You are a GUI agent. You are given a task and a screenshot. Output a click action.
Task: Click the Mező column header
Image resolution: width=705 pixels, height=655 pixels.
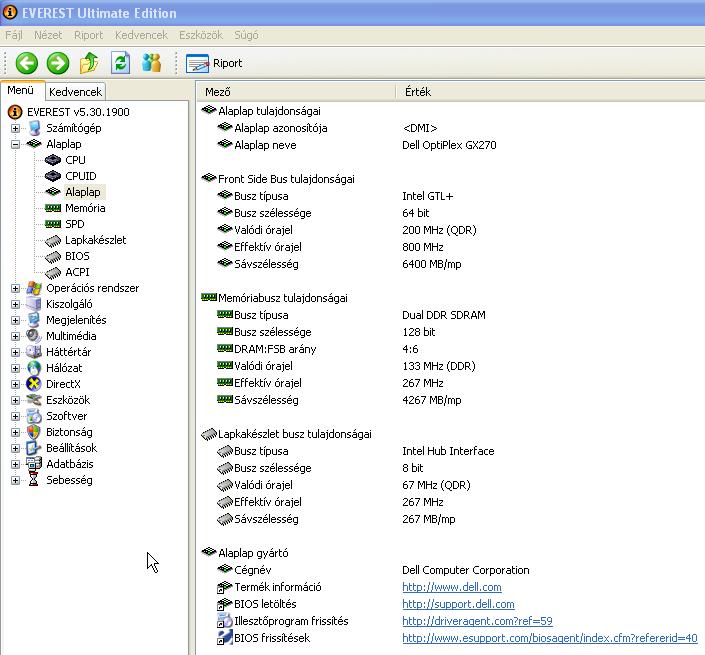[296, 92]
